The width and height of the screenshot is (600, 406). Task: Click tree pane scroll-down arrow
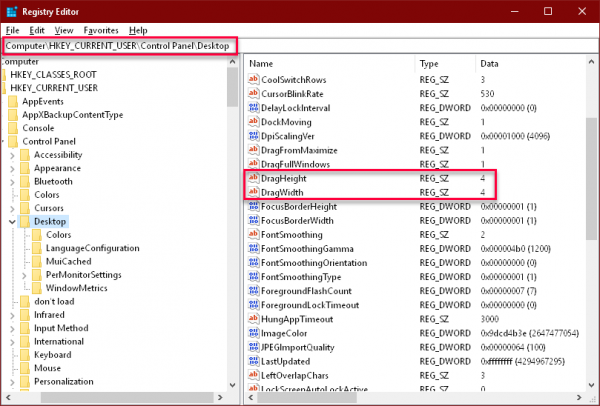point(232,385)
